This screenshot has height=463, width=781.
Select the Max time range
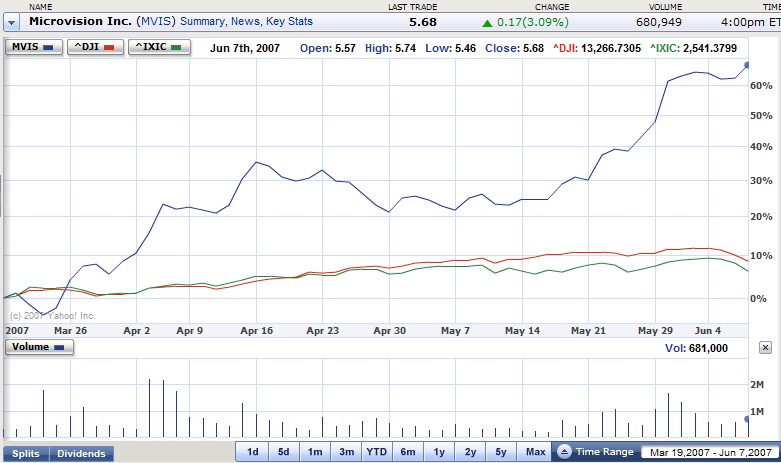[x=535, y=452]
